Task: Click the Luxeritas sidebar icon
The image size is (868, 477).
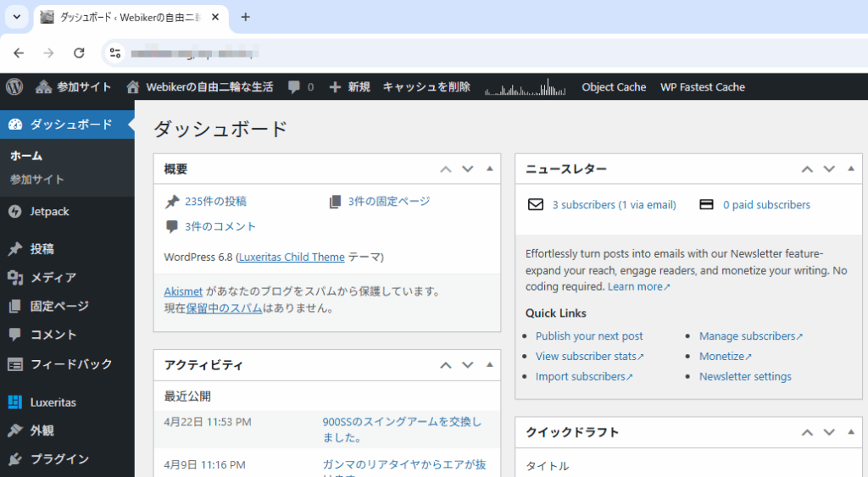Action: (x=15, y=402)
